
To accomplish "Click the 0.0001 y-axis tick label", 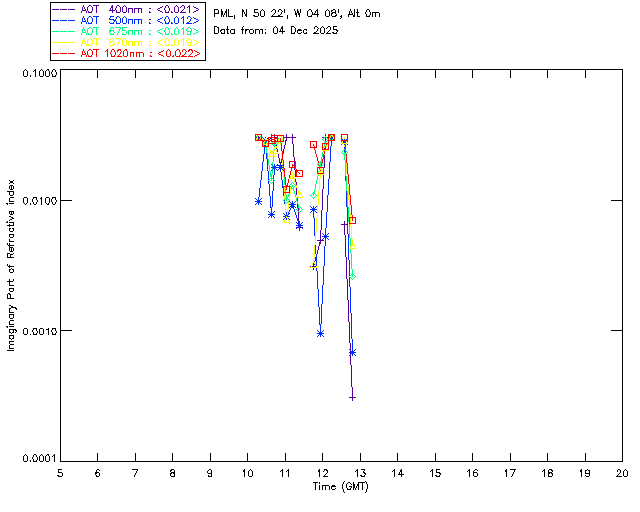I will (x=39, y=459).
